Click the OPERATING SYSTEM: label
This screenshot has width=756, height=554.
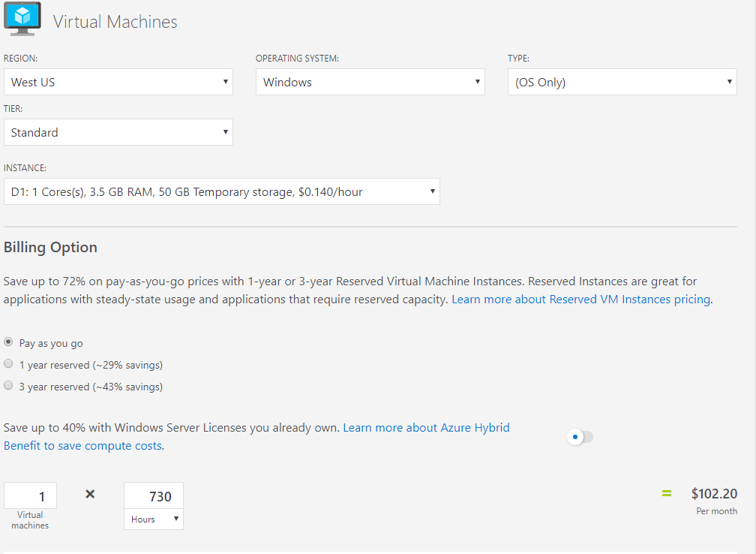(297, 59)
